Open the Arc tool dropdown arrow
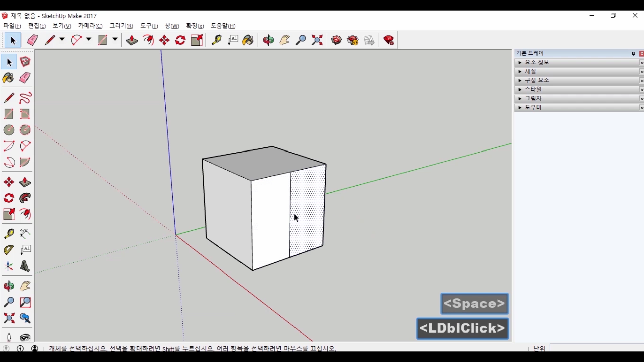 [89, 39]
